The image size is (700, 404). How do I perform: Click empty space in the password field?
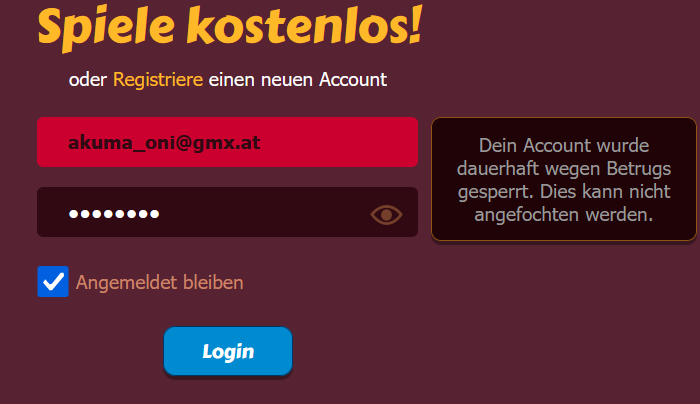263,212
